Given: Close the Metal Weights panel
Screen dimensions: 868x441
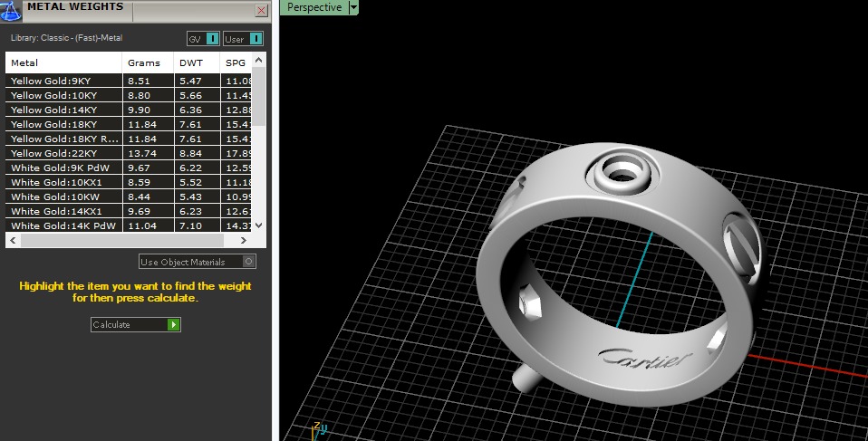Looking at the screenshot, I should coord(261,10).
